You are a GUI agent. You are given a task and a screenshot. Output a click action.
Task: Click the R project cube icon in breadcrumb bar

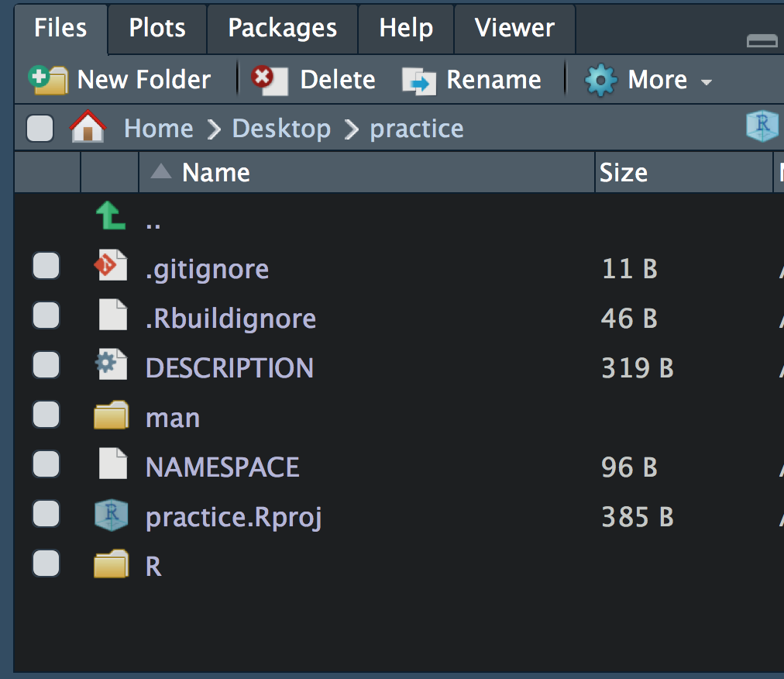762,126
